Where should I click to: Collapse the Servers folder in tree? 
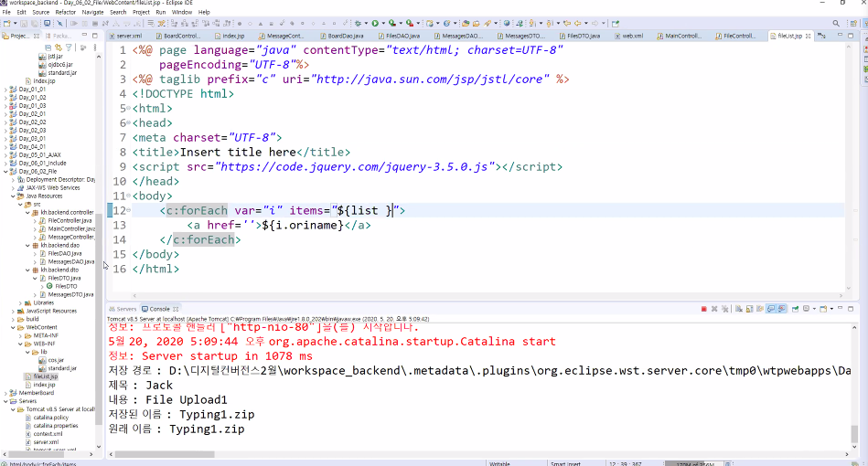click(6, 401)
